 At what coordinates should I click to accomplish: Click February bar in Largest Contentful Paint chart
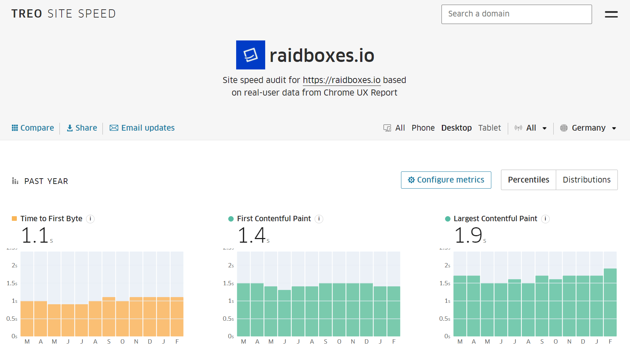610,302
